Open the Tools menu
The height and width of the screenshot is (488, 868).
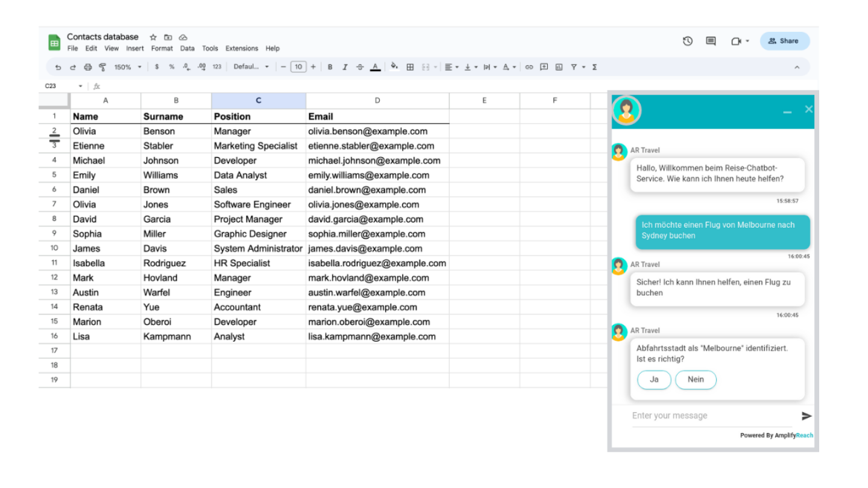click(x=210, y=48)
